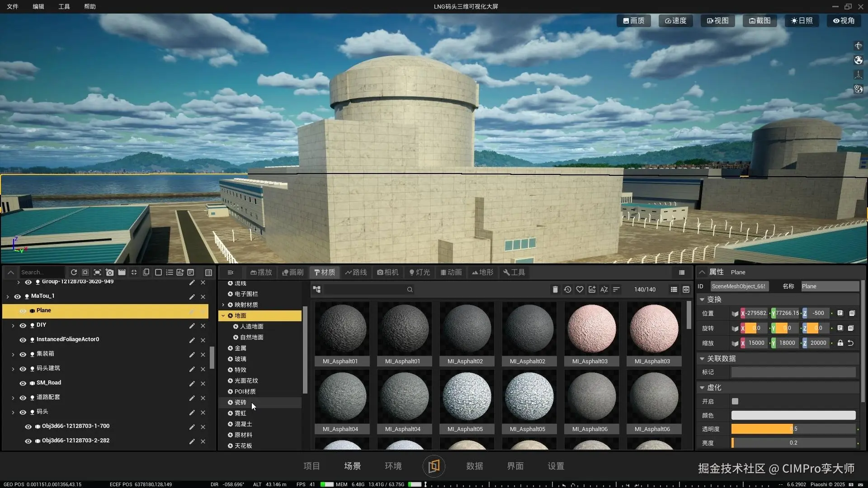The width and height of the screenshot is (868, 488).
Task: Open the 编辑 menu
Action: pos(38,7)
